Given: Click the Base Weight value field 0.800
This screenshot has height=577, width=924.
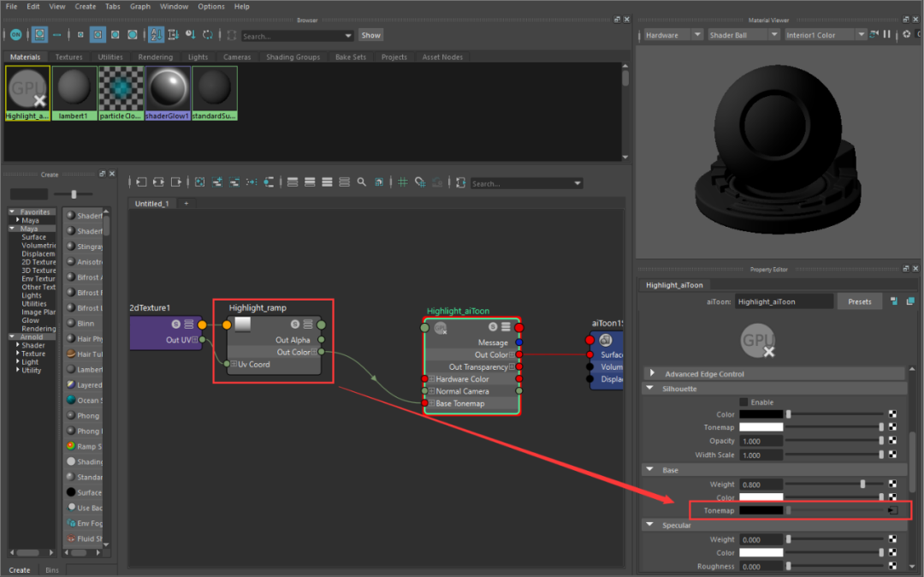Looking at the screenshot, I should (761, 485).
